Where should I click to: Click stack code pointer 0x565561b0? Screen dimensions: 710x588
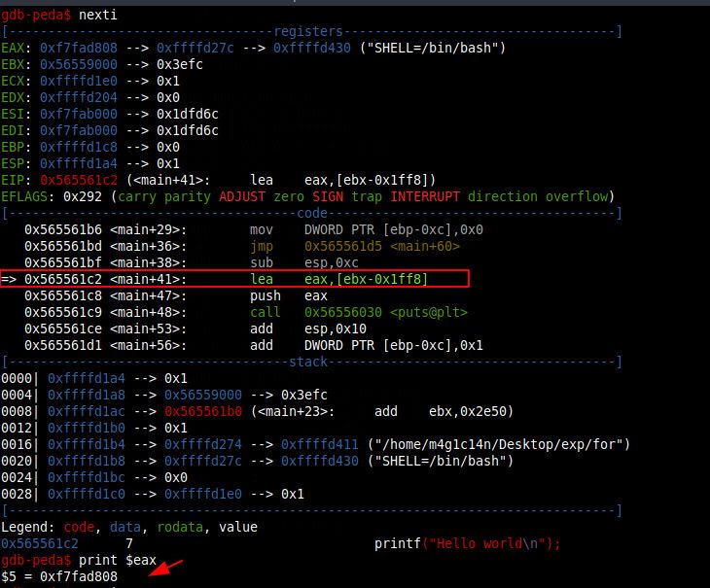203,412
